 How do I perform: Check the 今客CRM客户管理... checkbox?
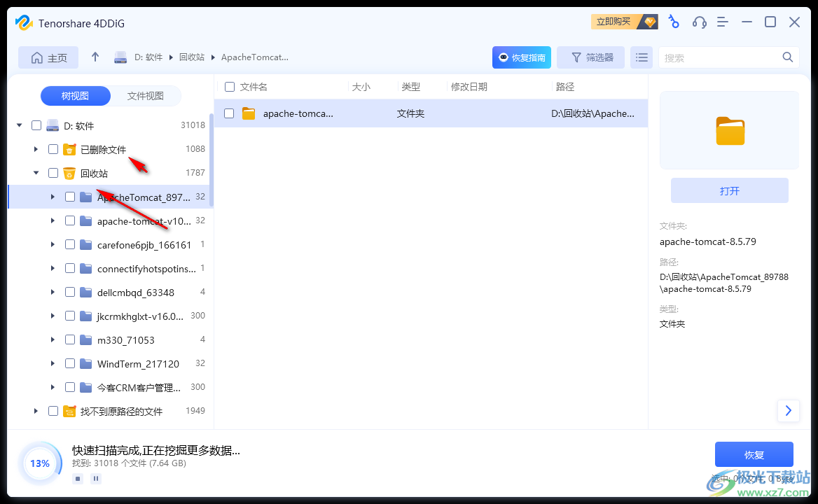point(70,387)
